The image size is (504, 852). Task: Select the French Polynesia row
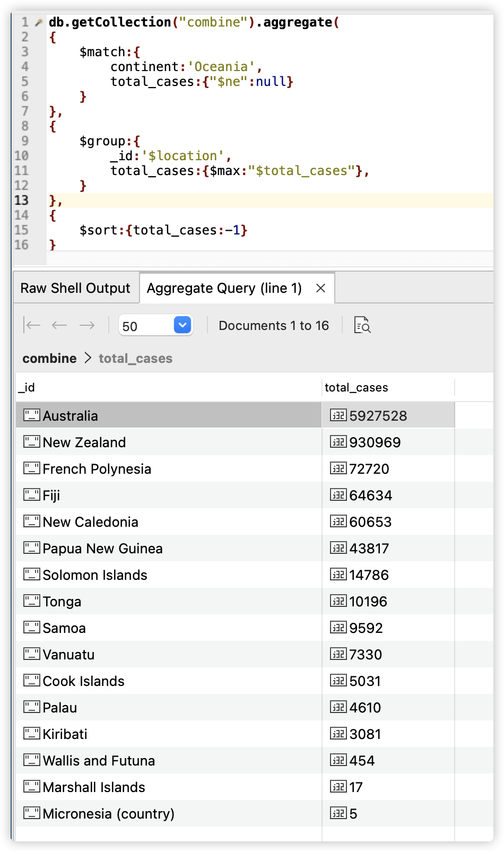tap(97, 469)
